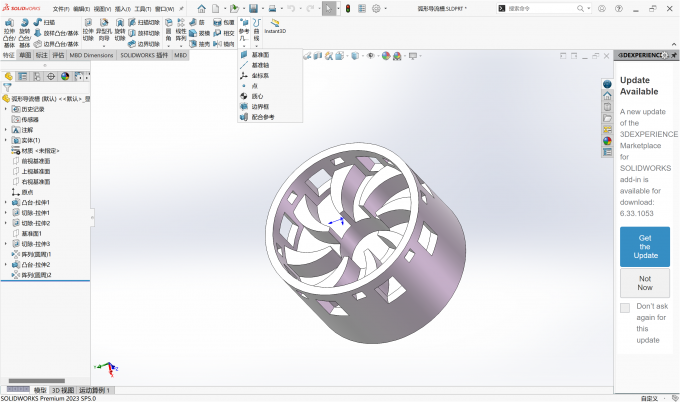Screen dimensions: 680x402
Task: Open the 运动算例 1 bottom tab
Action: [x=94, y=390]
